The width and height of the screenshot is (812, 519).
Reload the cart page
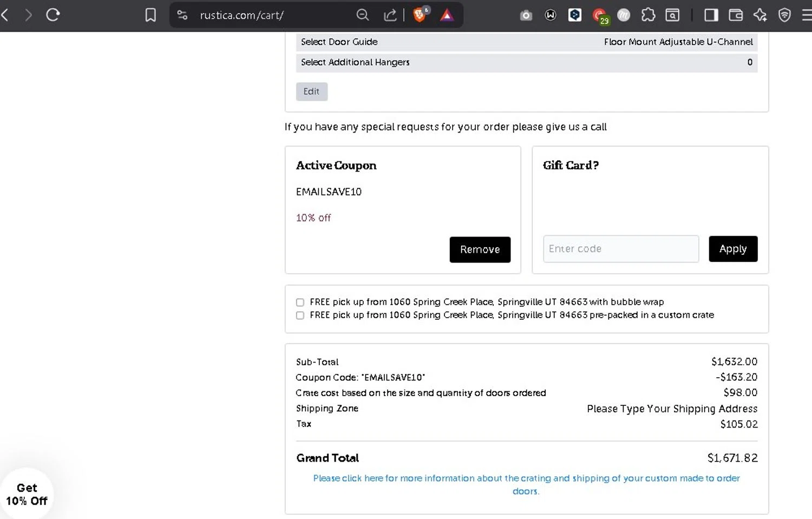coord(53,15)
